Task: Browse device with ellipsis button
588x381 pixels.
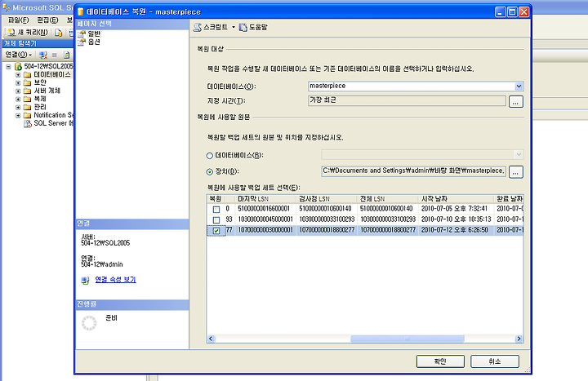Action: [x=515, y=172]
